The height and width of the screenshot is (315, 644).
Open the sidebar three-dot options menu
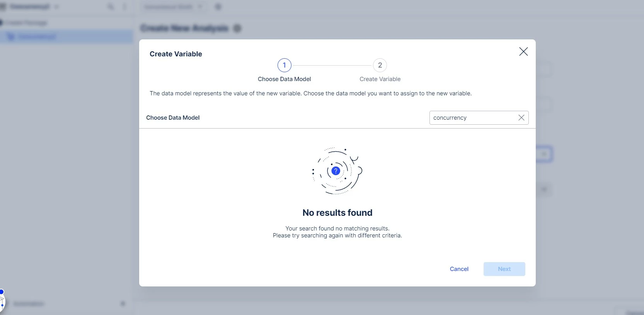124,7
